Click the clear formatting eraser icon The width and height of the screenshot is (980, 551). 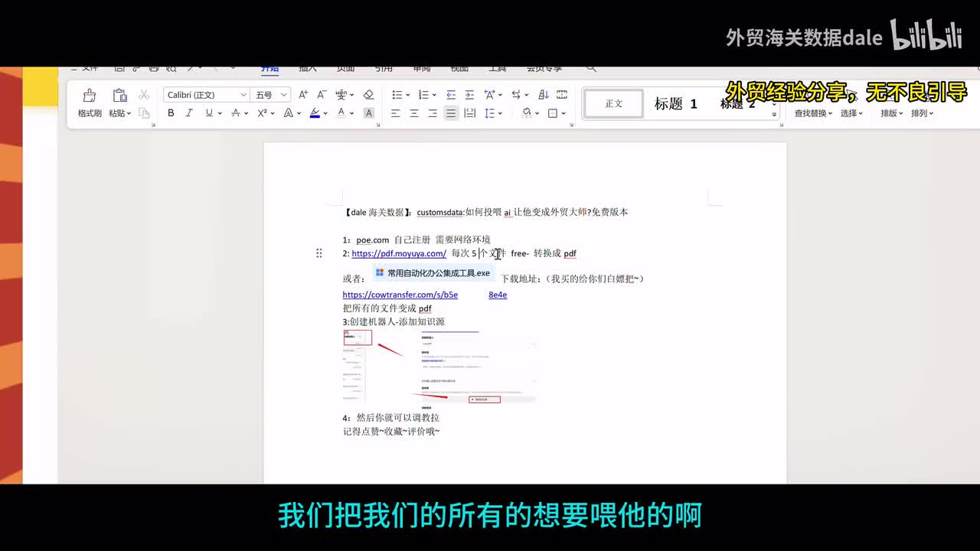(x=368, y=95)
